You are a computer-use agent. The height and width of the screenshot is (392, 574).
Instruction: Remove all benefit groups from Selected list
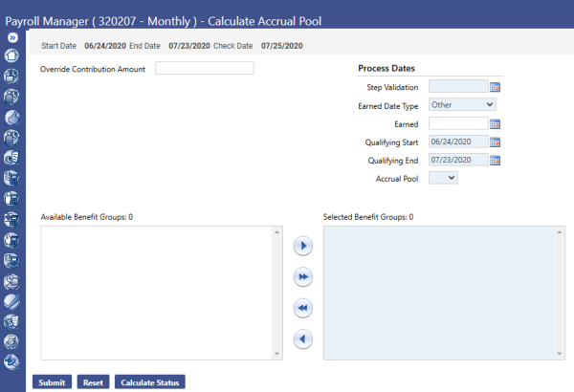click(303, 308)
